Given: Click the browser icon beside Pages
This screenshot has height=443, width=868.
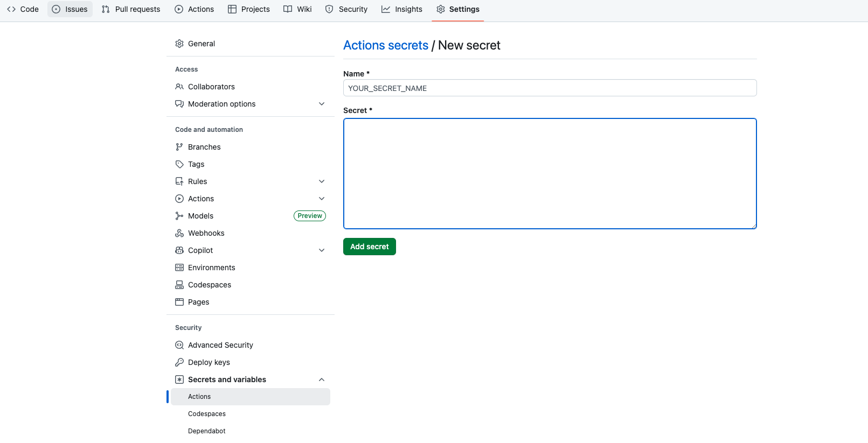Looking at the screenshot, I should [179, 302].
